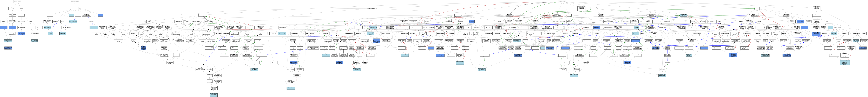Click the light blue 'memory' node

point(542,48)
